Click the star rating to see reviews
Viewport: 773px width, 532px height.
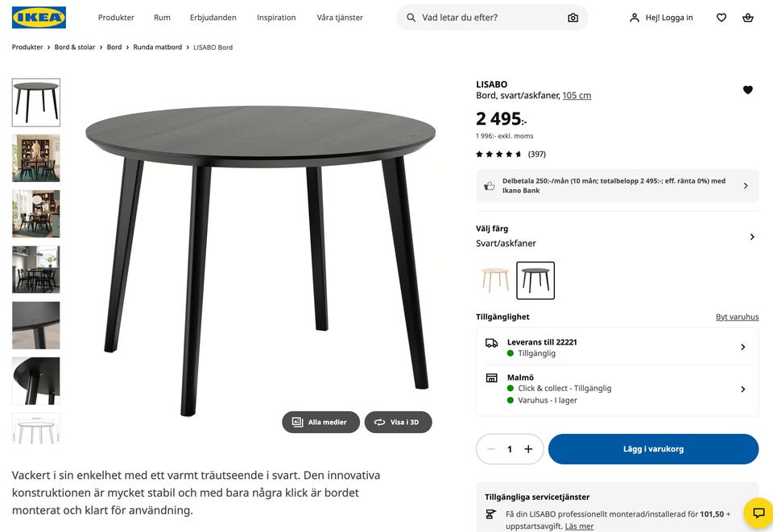(499, 154)
